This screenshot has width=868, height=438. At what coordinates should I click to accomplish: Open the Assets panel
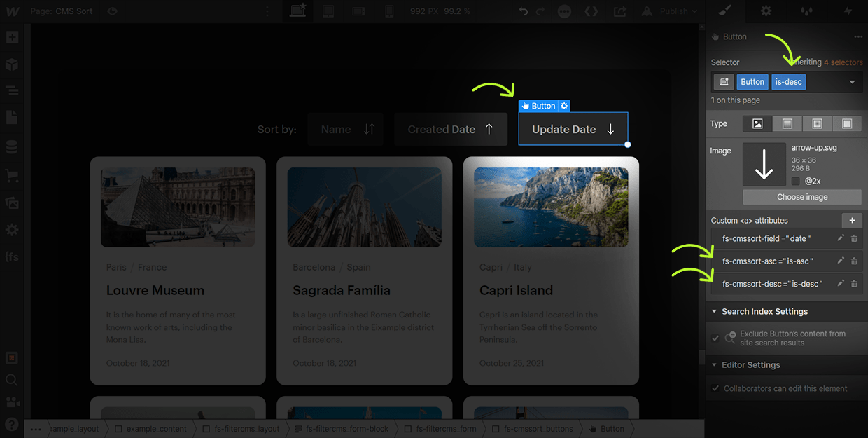click(12, 203)
